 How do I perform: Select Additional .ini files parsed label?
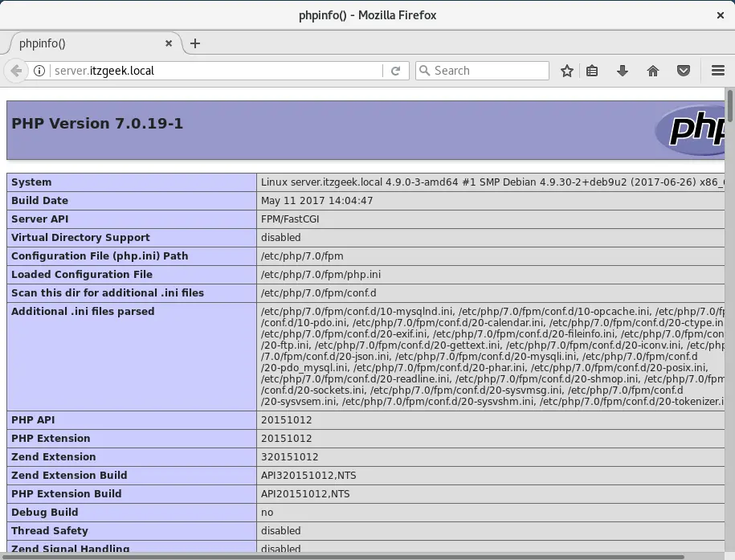[83, 312]
